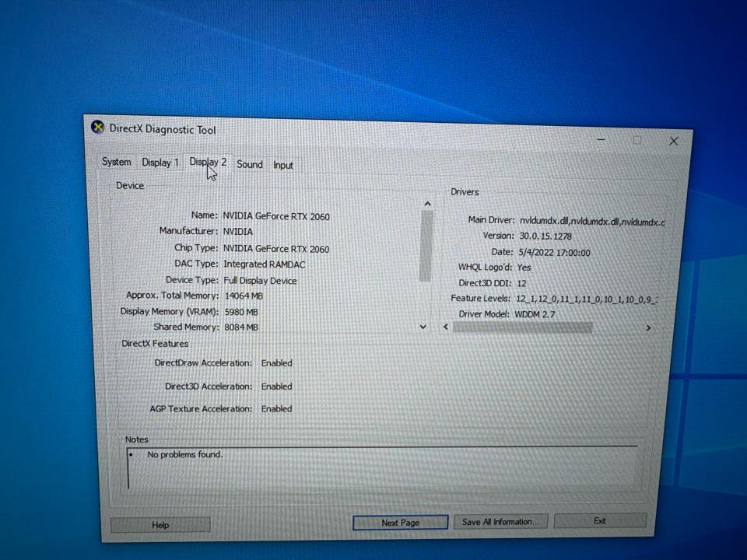Image resolution: width=747 pixels, height=560 pixels.
Task: Click the Device list vertical scrollbar thumb
Action: tap(426, 246)
